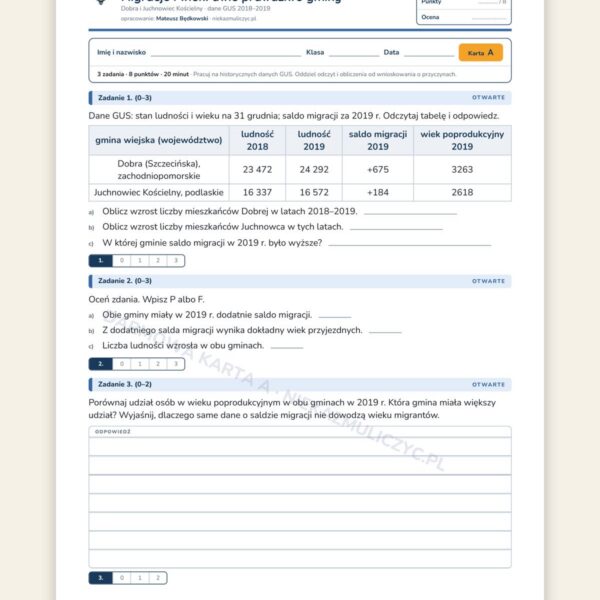Click P/F blank for Z dodatniego salda statement
This screenshot has height=600, width=600.
(385, 332)
